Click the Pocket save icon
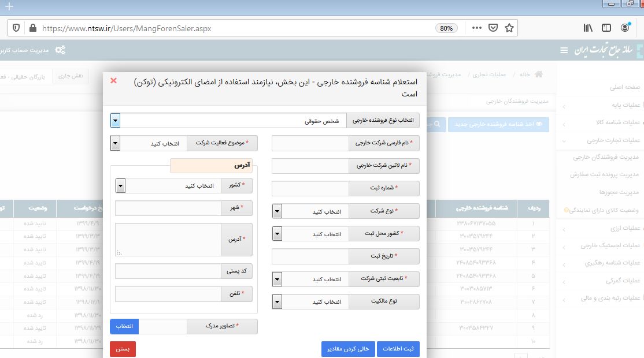This screenshot has height=358, width=644. [493, 28]
